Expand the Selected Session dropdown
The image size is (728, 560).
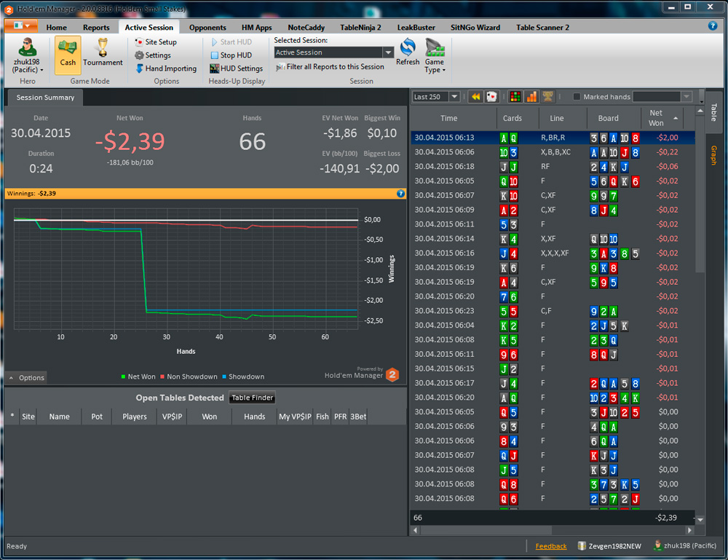[x=388, y=52]
